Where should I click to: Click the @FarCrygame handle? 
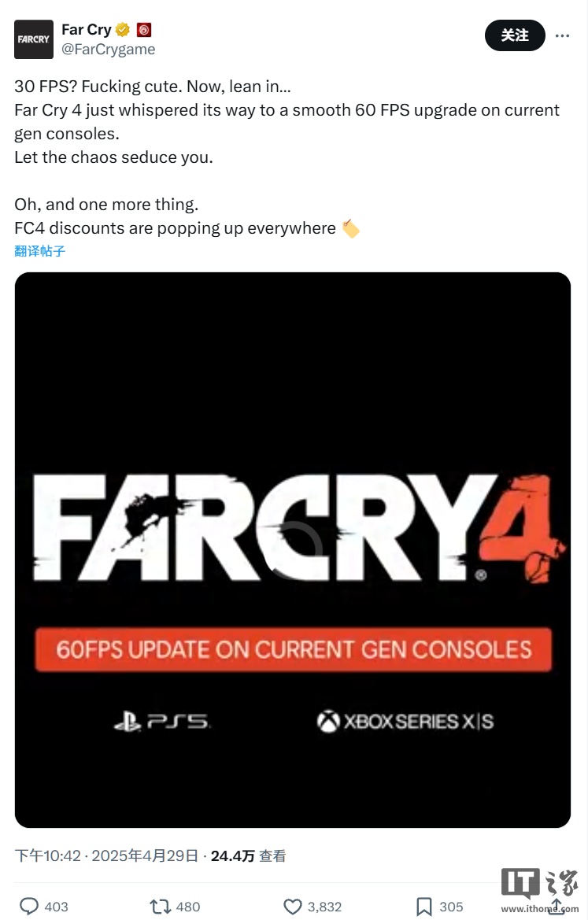pyautogui.click(x=109, y=50)
